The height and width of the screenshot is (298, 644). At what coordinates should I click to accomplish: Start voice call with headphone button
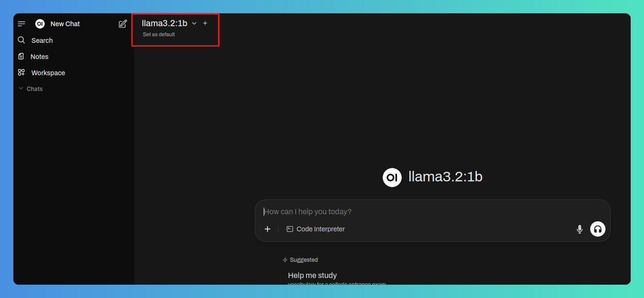click(598, 229)
